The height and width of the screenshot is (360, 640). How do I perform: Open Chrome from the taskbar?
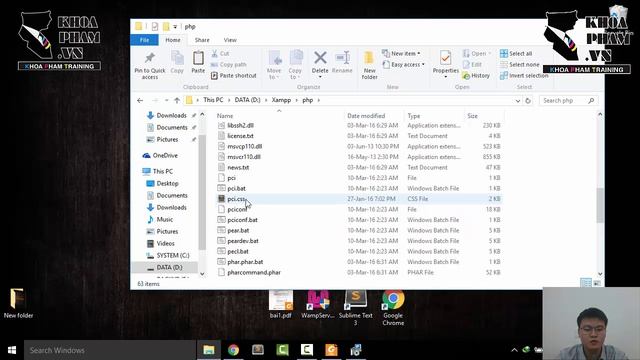point(233,350)
